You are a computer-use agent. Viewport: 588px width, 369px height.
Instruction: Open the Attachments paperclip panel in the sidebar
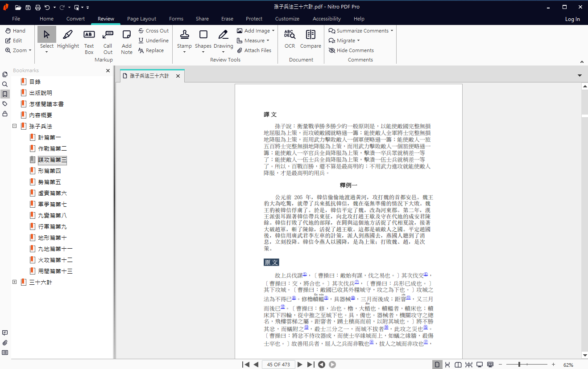(5, 343)
